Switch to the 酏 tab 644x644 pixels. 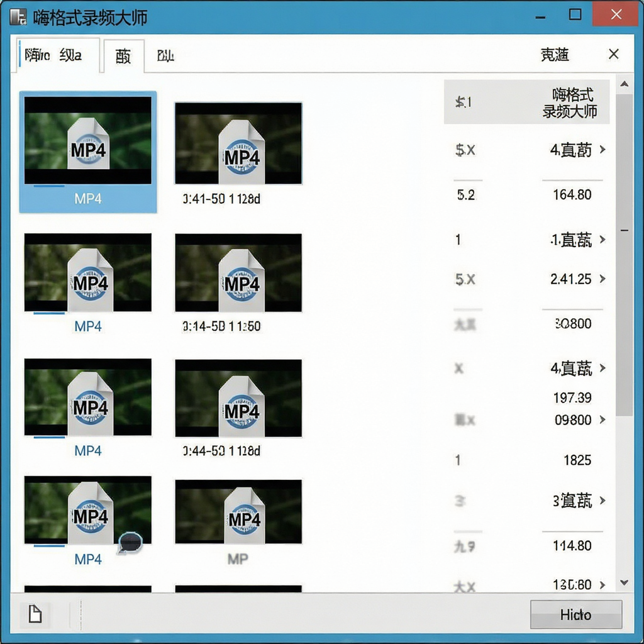click(x=124, y=56)
